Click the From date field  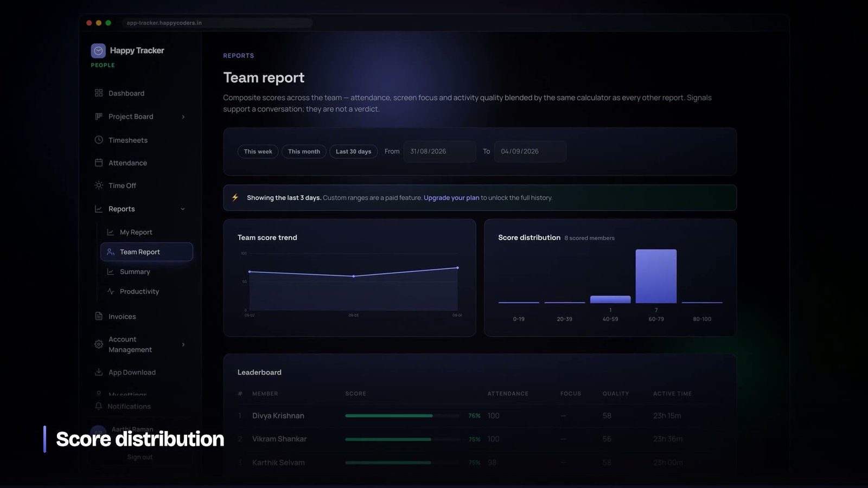tap(439, 151)
